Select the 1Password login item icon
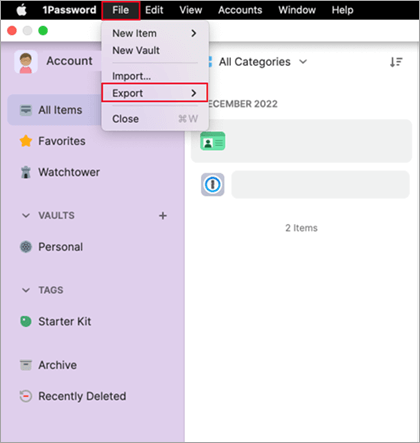 point(213,184)
